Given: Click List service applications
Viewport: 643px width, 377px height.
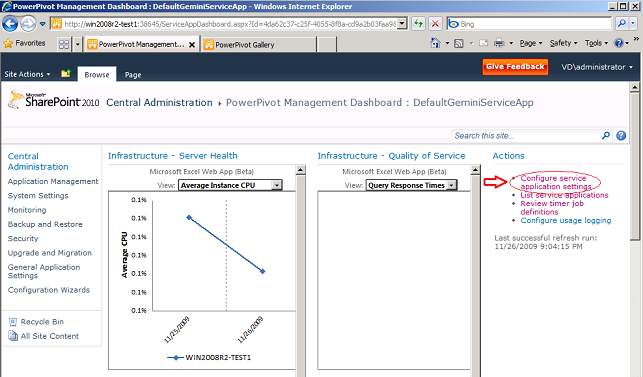Looking at the screenshot, I should click(564, 195).
